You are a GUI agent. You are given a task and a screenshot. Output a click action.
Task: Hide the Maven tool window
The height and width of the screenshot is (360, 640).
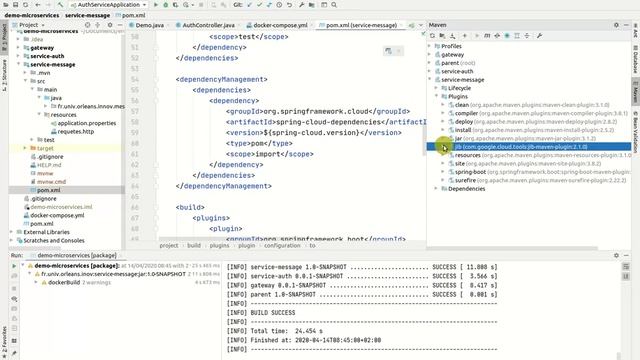(x=626, y=25)
